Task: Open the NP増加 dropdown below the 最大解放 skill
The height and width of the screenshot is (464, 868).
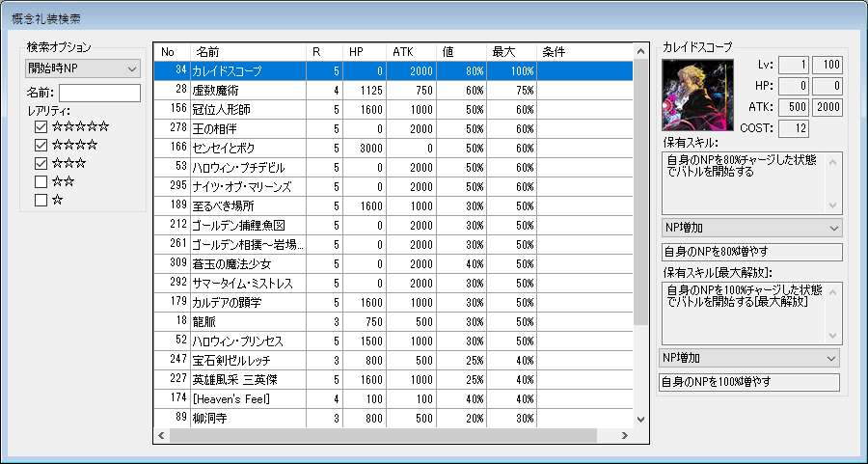Action: tap(748, 358)
